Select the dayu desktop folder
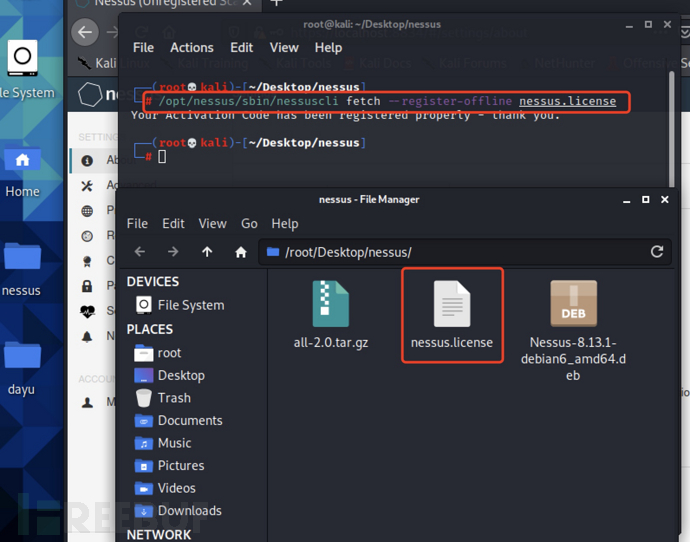 pyautogui.click(x=22, y=369)
